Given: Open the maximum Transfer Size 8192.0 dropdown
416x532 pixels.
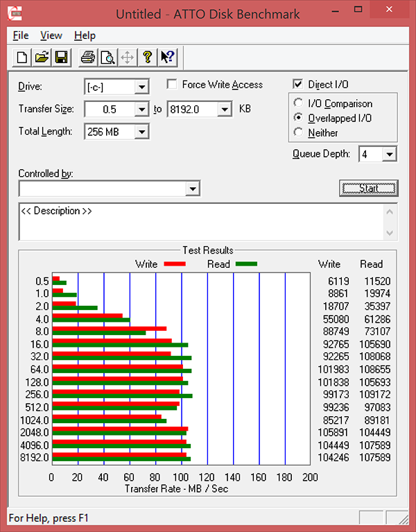Looking at the screenshot, I should click(x=225, y=110).
